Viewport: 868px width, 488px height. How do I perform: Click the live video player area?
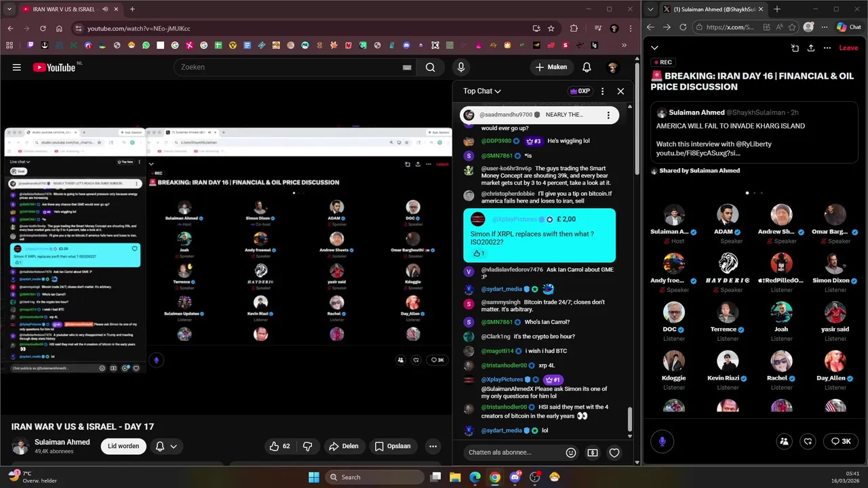click(226, 247)
